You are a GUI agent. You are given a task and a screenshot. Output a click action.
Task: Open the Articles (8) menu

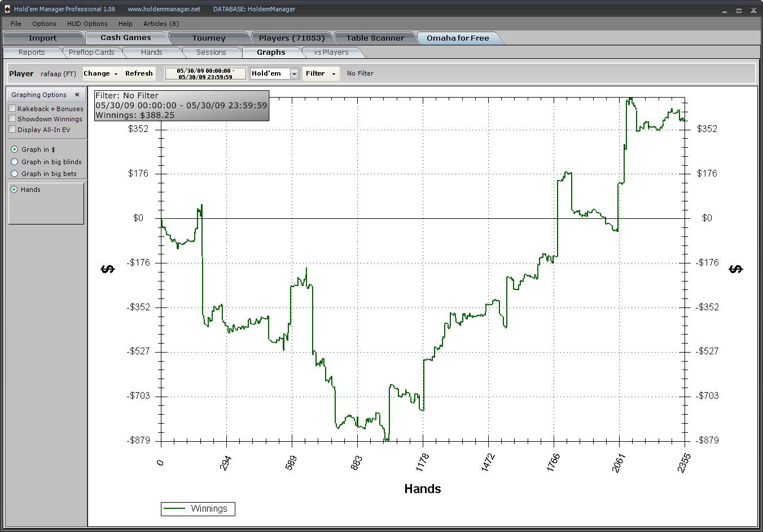tap(161, 24)
